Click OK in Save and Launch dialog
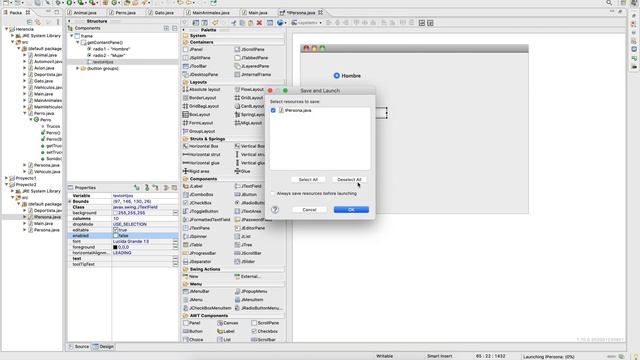Screen dimensions: 640x360 click(351, 209)
